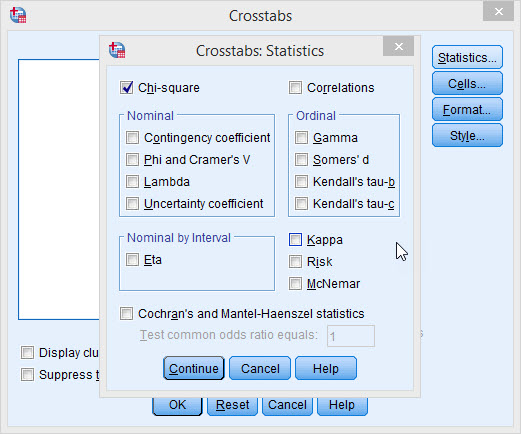Tick Kendall's tau-b
Screen dimensions: 521x434
pos(301,182)
